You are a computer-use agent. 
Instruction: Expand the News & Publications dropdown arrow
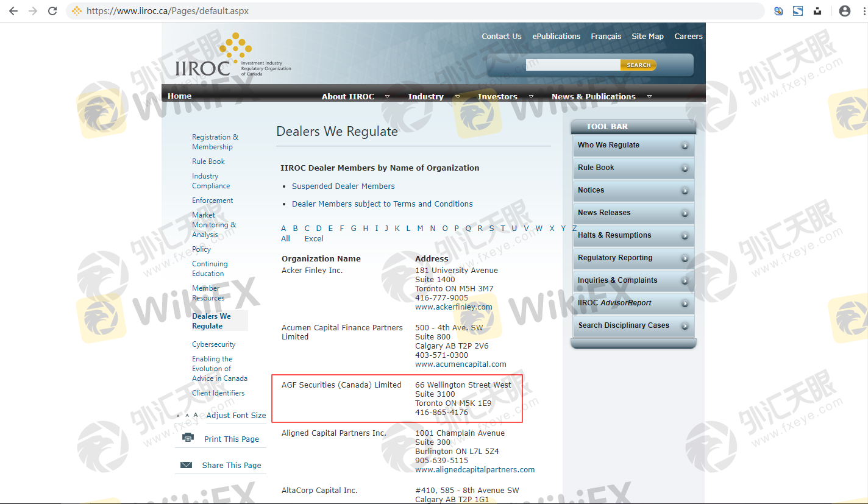[x=649, y=97]
